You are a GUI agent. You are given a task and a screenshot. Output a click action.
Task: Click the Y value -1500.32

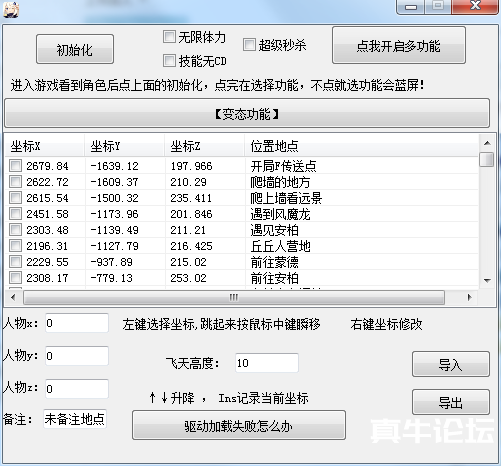(114, 198)
